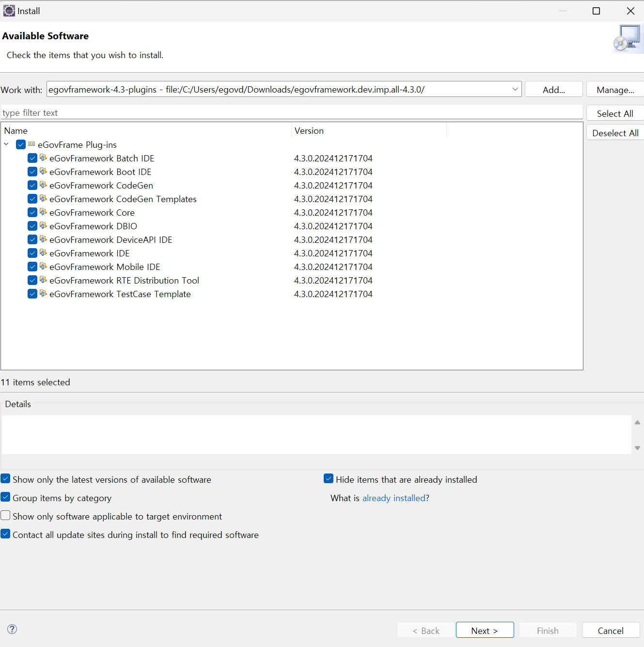Click the Version column header
Screen dimensions: 644x647
[309, 131]
